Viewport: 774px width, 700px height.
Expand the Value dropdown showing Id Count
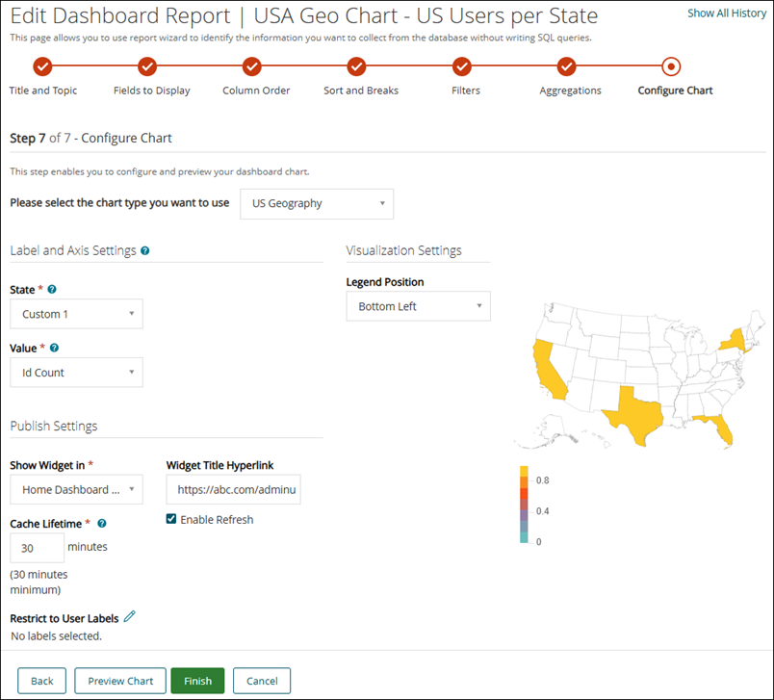[76, 373]
